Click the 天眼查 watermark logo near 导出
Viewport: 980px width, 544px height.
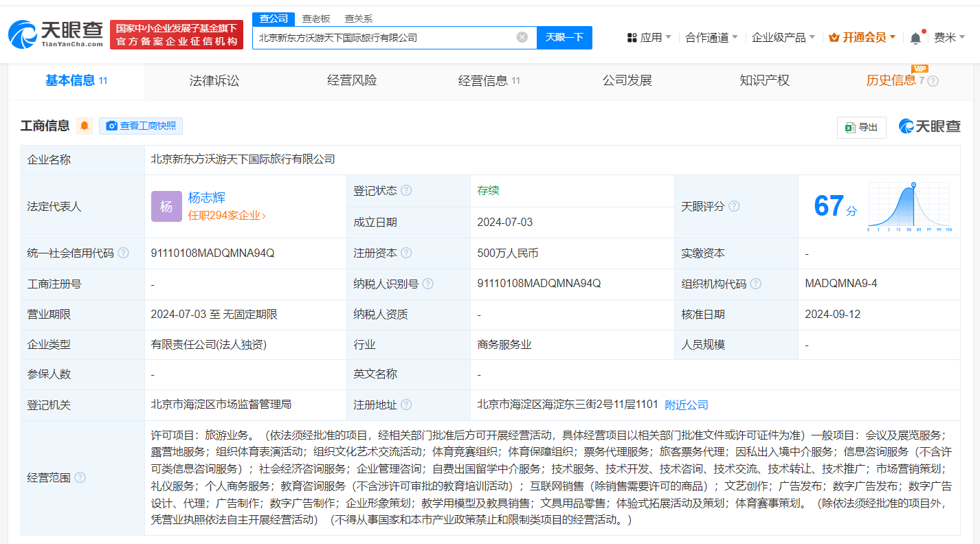929,126
